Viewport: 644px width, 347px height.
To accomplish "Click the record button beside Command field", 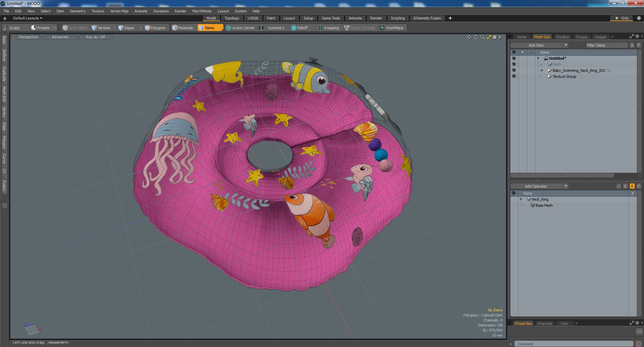I will pos(639,344).
